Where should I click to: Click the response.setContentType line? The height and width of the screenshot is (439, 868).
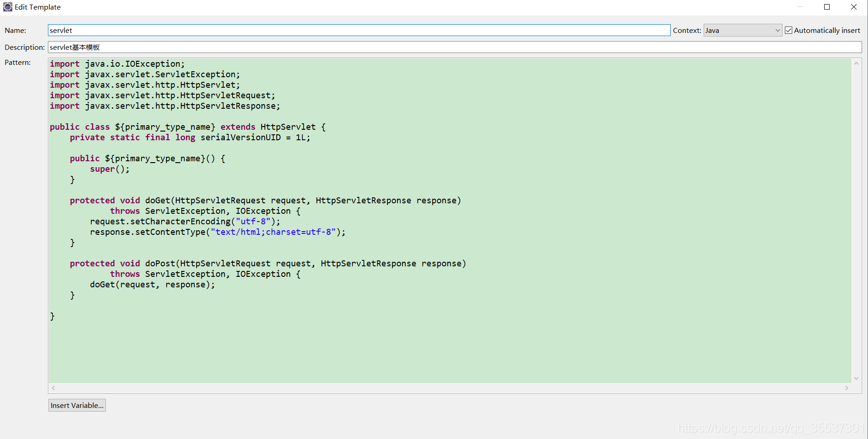[218, 232]
